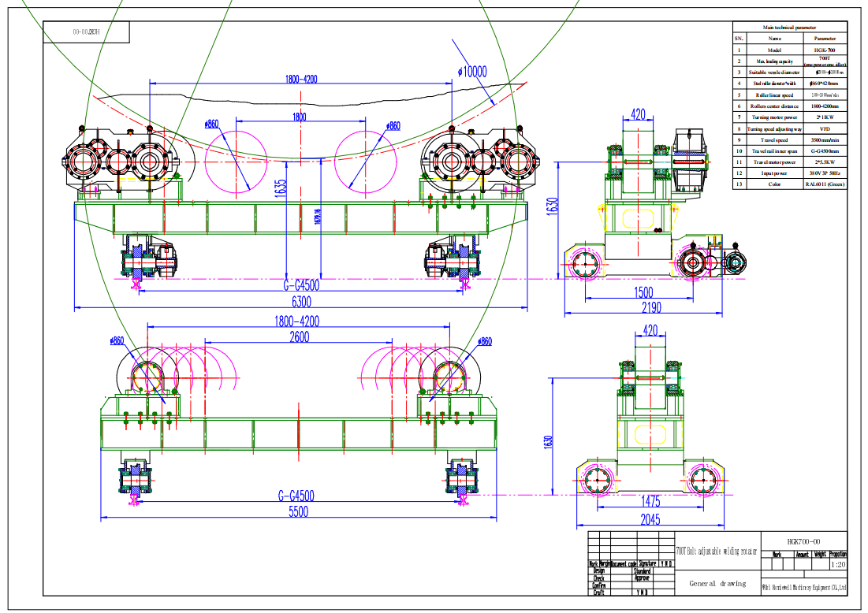Image resolution: width=868 pixels, height=613 pixels.
Task: Select the RAL6011 (Green) color cell
Action: click(825, 184)
